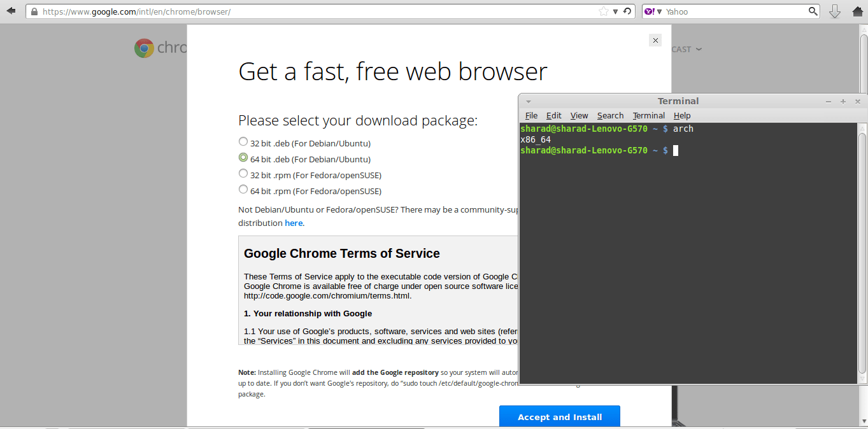Click the code.google.com chromium terms URL
This screenshot has height=429, width=868.
tap(327, 295)
